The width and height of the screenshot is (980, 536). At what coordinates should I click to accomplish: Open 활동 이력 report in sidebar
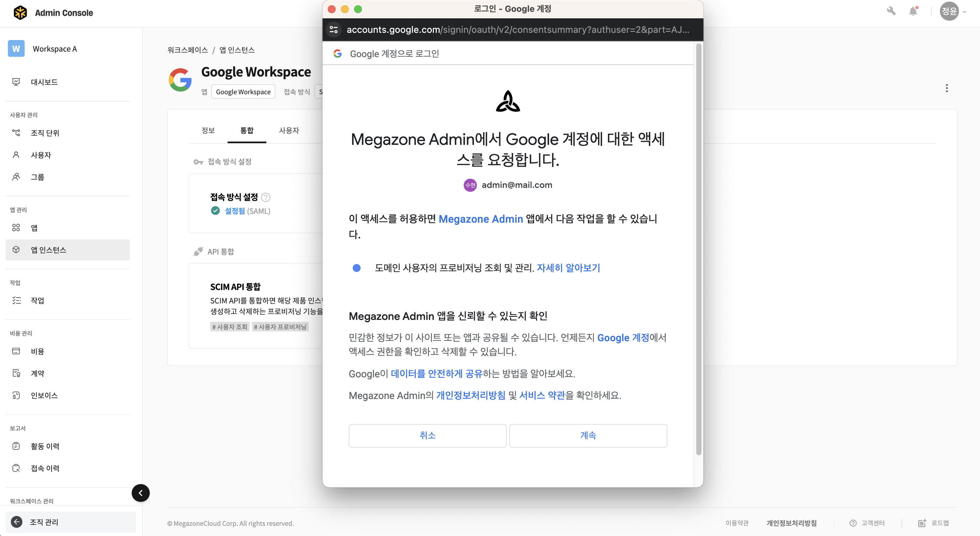[x=45, y=446]
